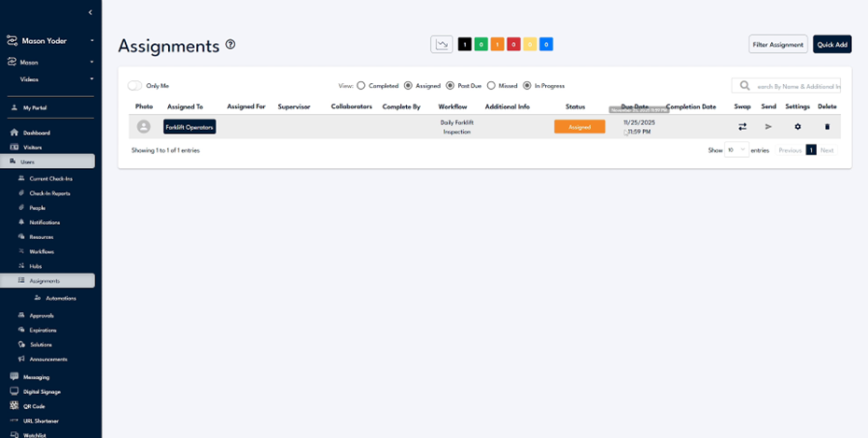Click the Filter Assignment button
The image size is (868, 438).
777,44
